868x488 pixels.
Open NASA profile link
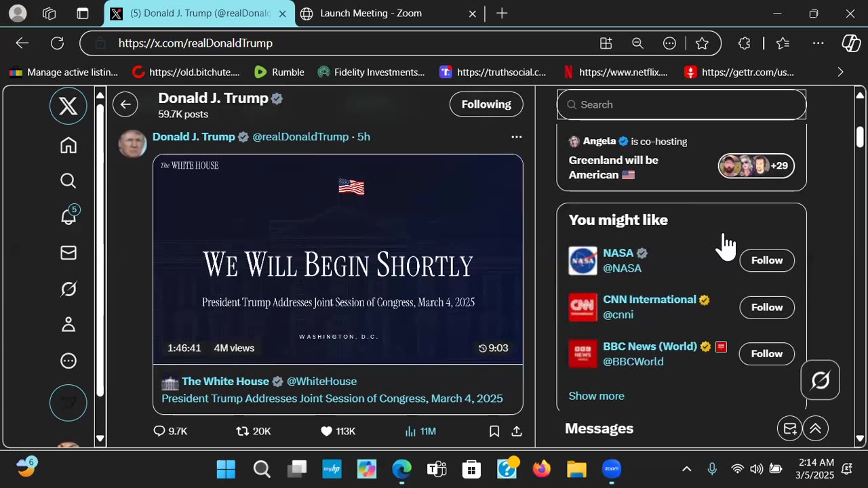(x=618, y=253)
